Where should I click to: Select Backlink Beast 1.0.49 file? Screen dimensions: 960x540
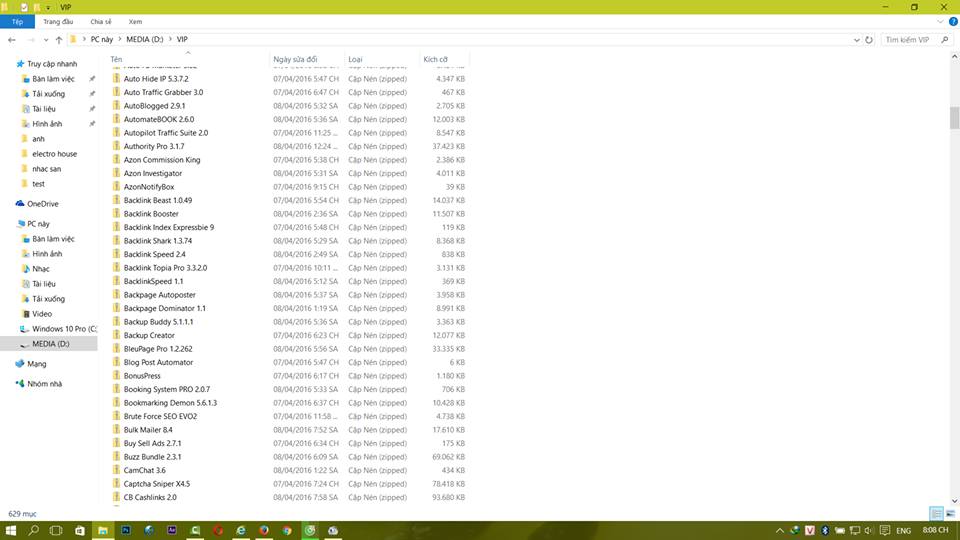coord(157,200)
